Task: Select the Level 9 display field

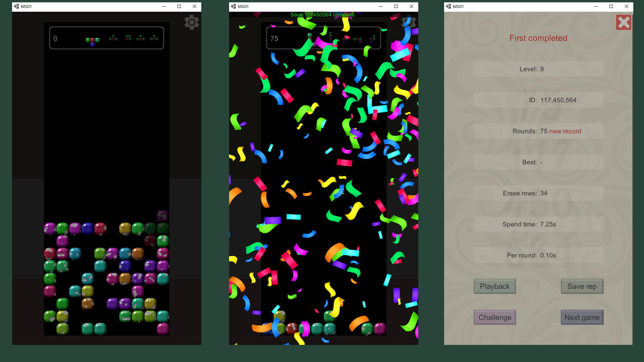Action: (x=538, y=69)
